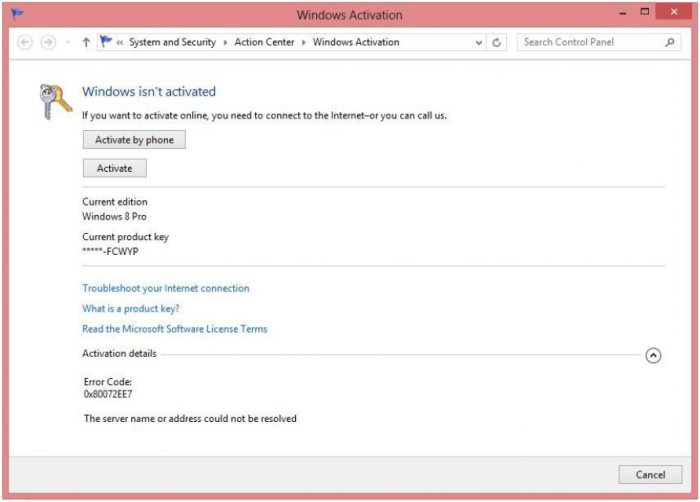Click the magnifier icon in the search box
Image resolution: width=700 pixels, height=502 pixels.
click(670, 43)
